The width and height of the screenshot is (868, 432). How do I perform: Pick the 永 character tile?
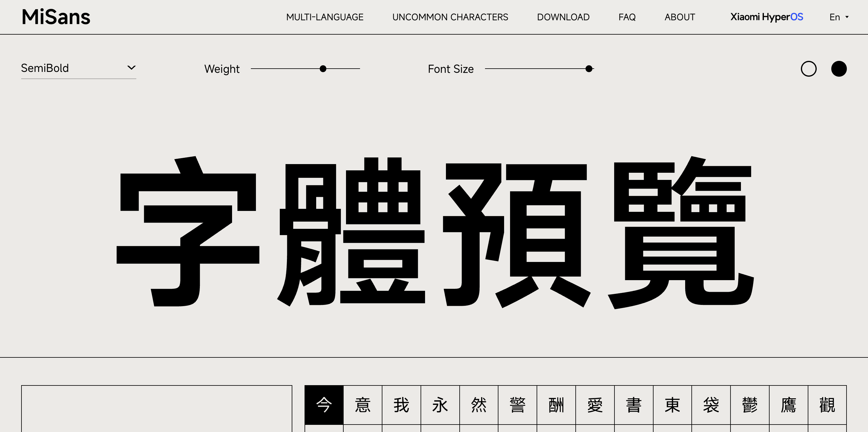(x=440, y=405)
